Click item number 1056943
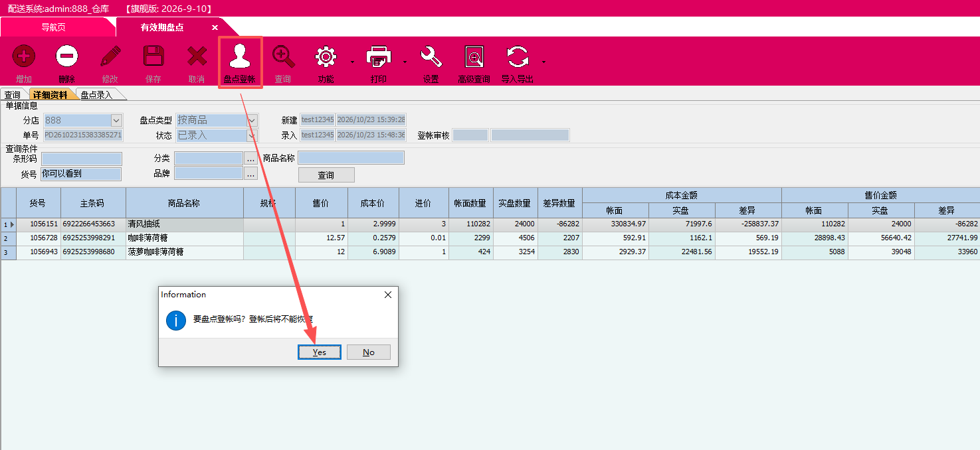Screen dimensions: 980x450 point(39,252)
